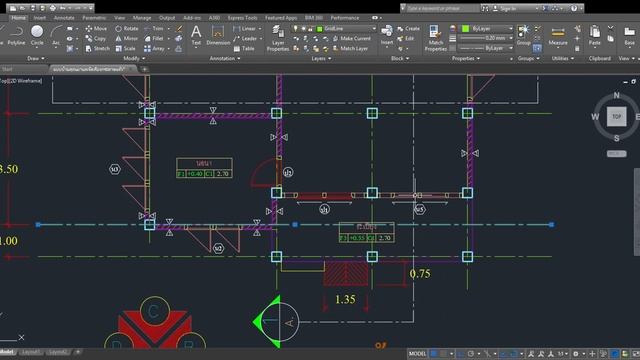This screenshot has height=360, width=640.
Task: Open the Measure utility
Action: (x=558, y=36)
